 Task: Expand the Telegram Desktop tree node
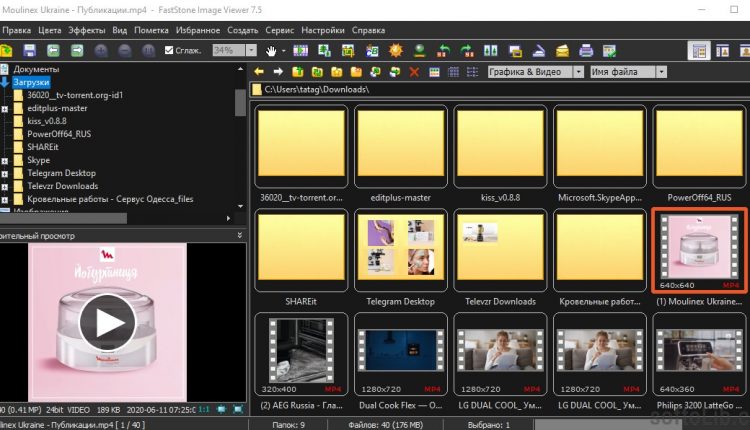click(x=5, y=174)
